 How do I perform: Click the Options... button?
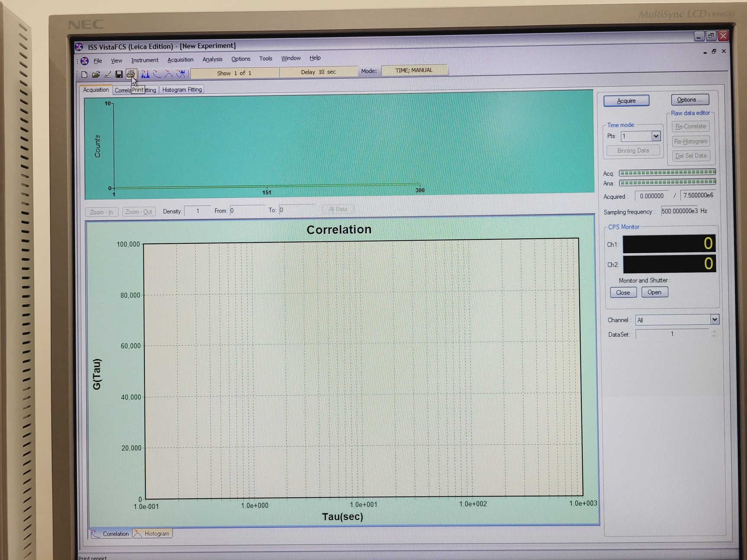point(690,100)
